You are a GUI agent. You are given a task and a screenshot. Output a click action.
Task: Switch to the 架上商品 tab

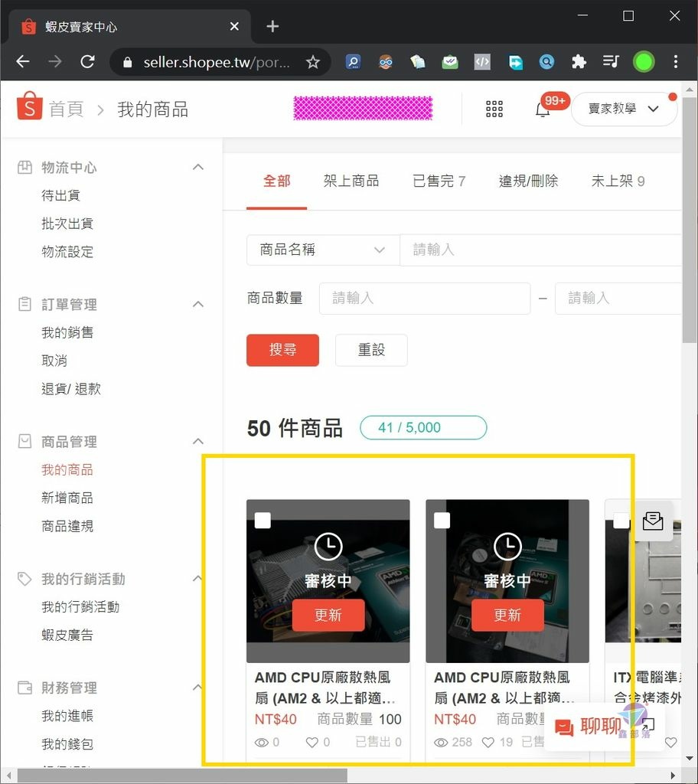(351, 181)
